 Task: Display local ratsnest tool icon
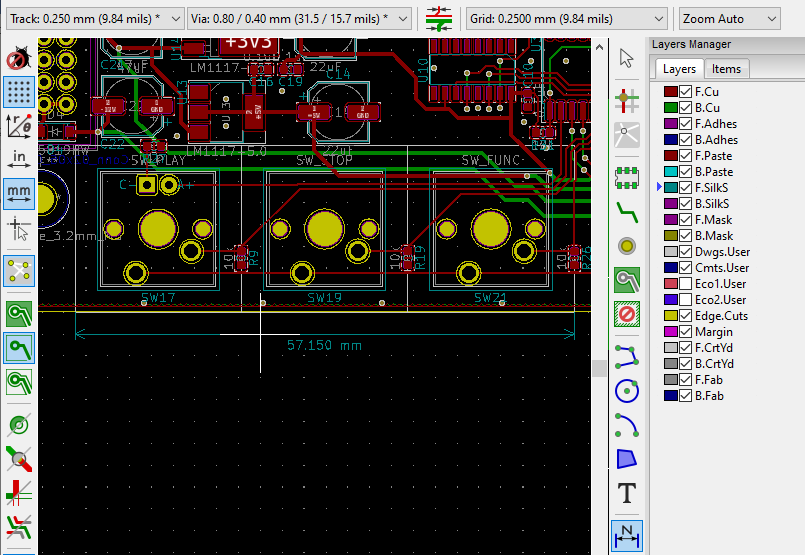(x=627, y=135)
